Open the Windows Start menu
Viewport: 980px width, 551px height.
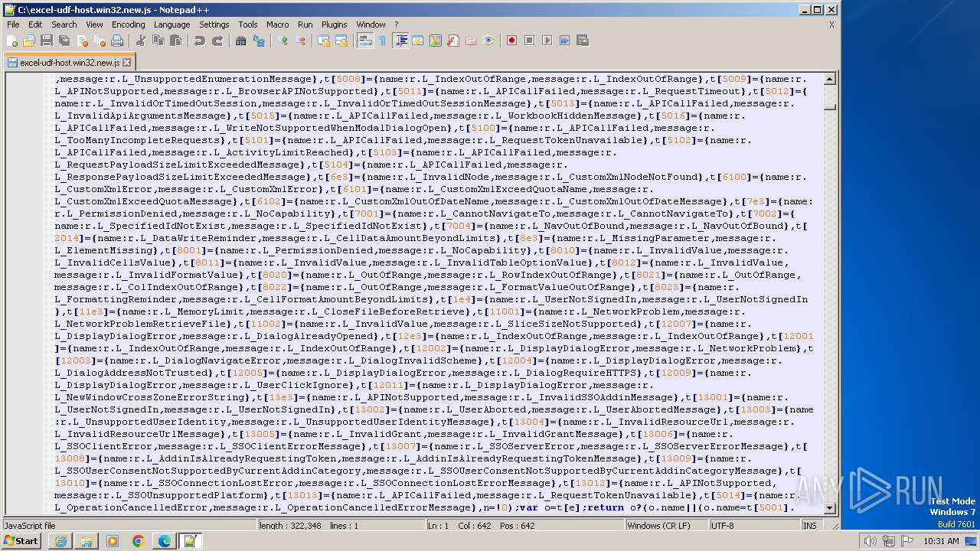[x=21, y=541]
